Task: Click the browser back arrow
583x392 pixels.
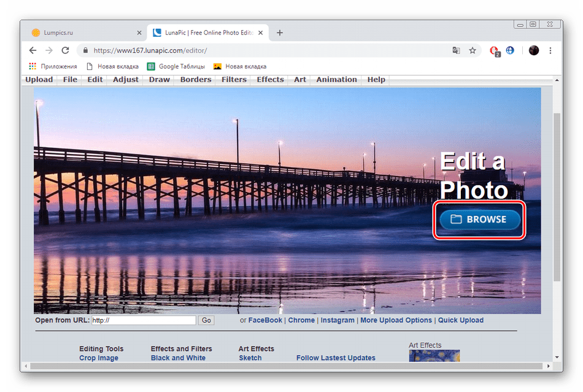Action: (33, 50)
